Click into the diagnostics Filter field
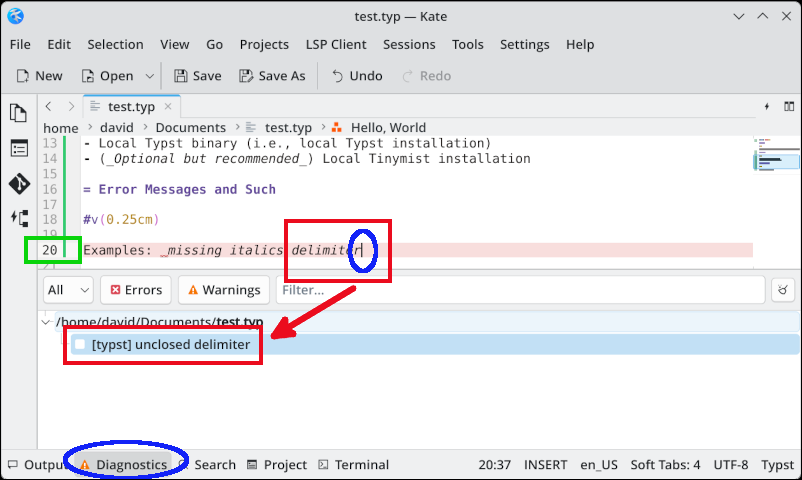This screenshot has height=480, width=802. tap(520, 290)
